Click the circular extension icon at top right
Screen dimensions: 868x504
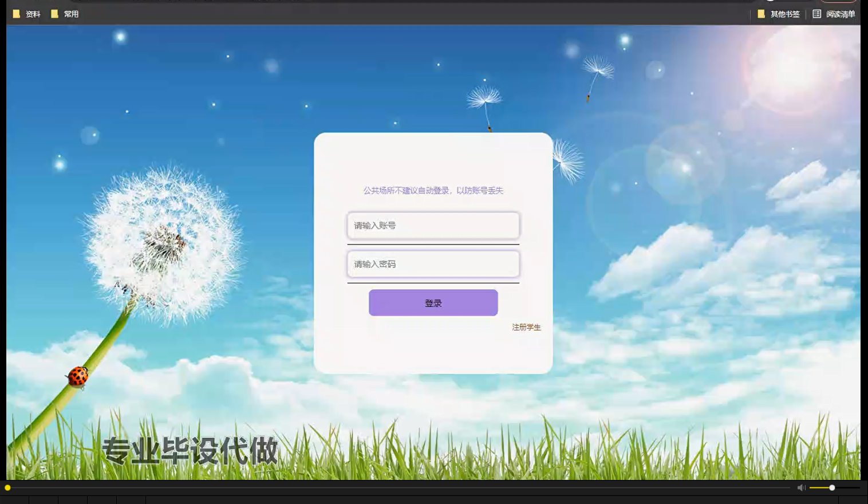pos(770,1)
